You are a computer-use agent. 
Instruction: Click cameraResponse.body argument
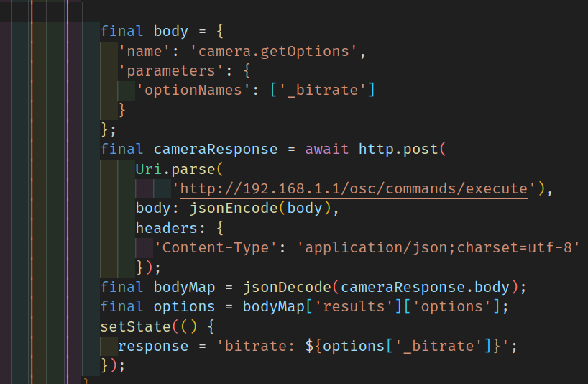point(426,287)
